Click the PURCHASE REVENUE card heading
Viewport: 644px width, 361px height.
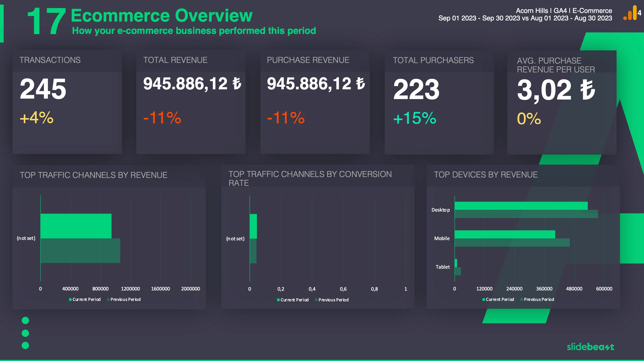click(x=308, y=60)
